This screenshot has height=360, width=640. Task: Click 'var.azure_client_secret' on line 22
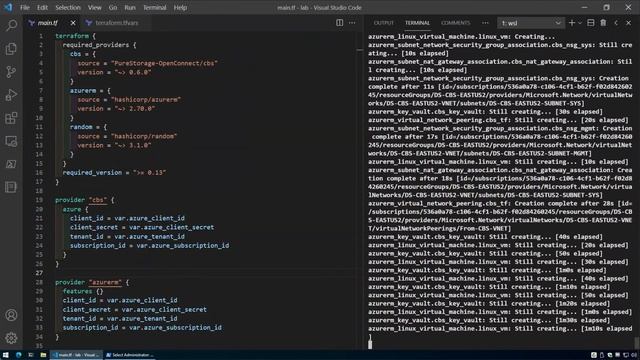coord(171,227)
